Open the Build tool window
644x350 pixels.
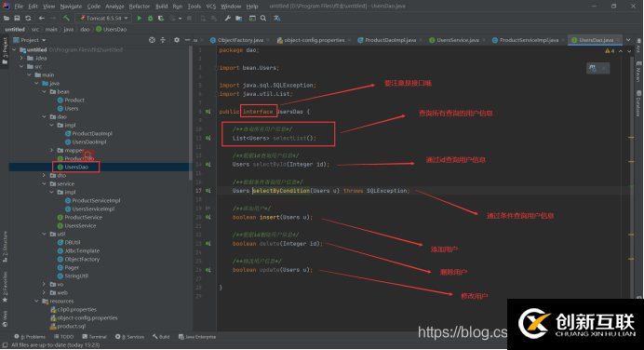161,337
